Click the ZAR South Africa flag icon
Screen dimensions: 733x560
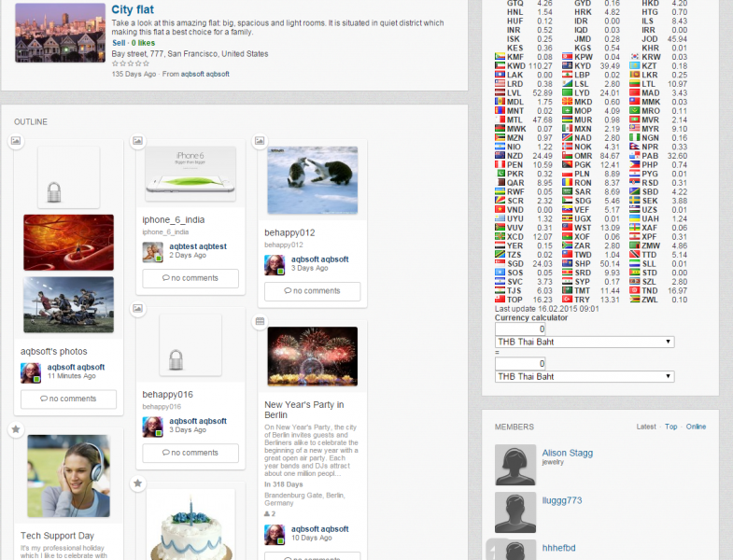[567, 245]
